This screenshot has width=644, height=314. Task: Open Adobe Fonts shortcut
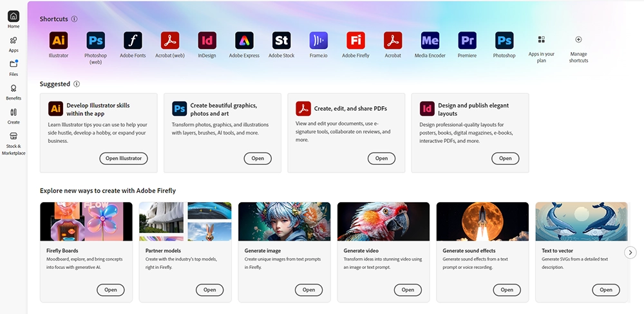click(133, 41)
